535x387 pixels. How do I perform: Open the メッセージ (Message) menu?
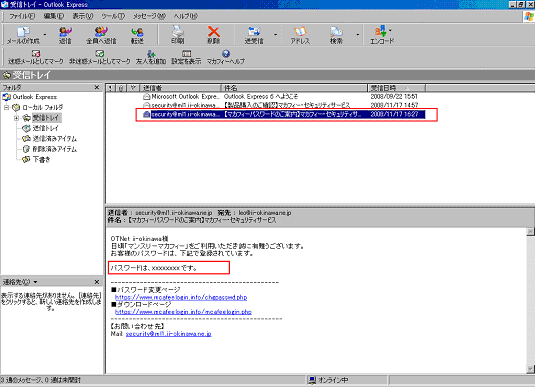click(x=149, y=16)
